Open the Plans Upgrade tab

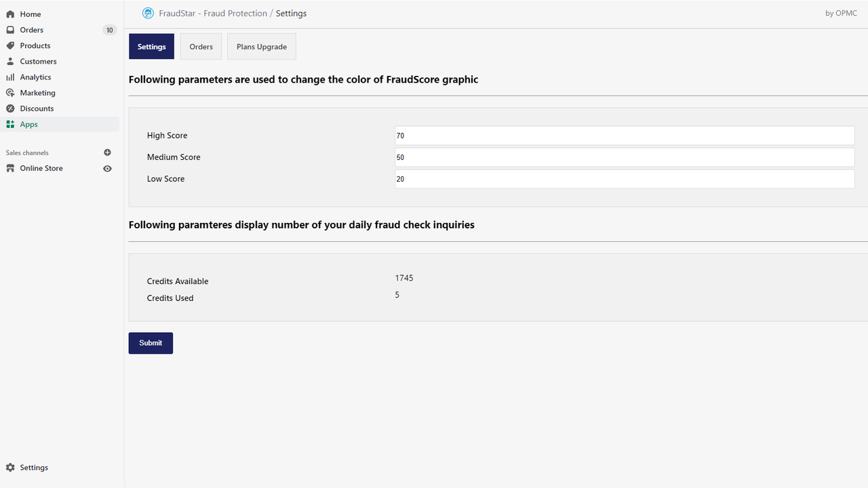coord(261,46)
